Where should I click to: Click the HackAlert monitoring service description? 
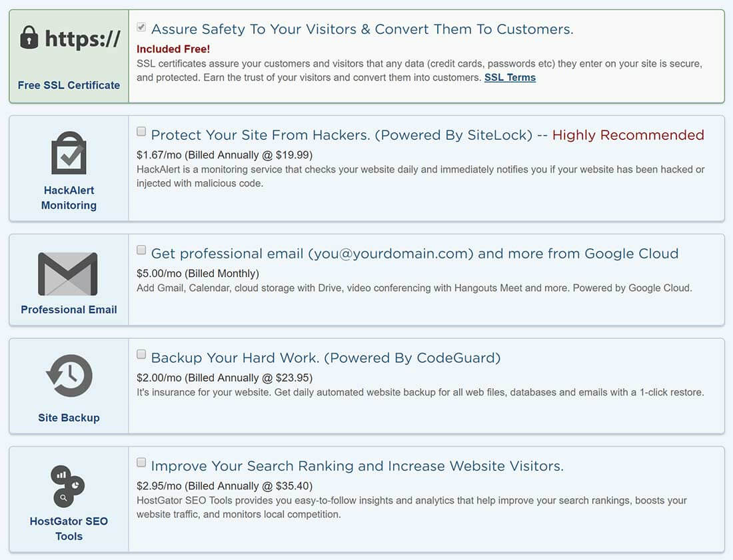pos(420,176)
